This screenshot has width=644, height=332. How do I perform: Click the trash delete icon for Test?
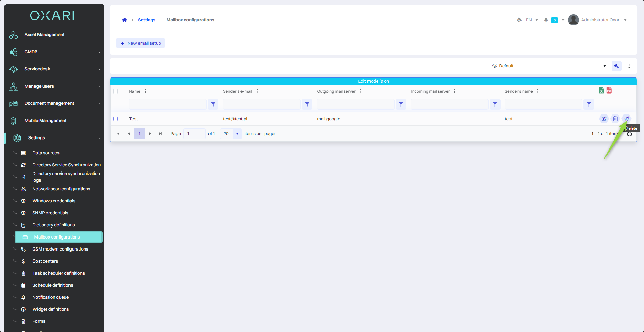615,119
